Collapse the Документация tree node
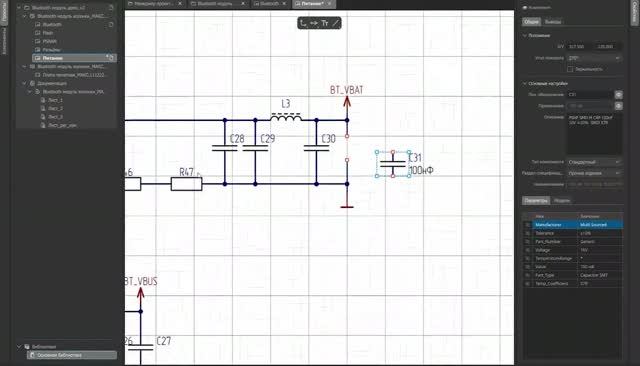Screen dimensions: 640x366 (24, 83)
